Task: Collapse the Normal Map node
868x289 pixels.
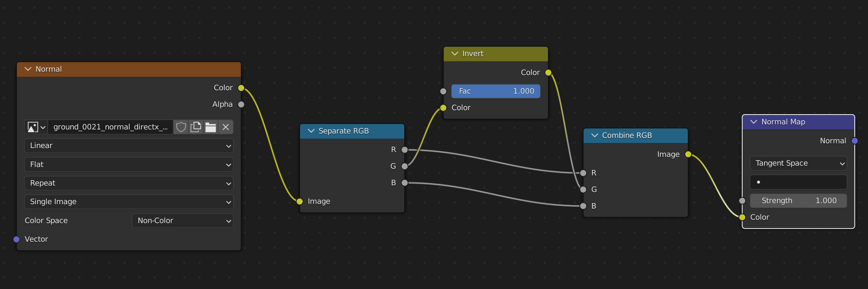Action: (754, 122)
